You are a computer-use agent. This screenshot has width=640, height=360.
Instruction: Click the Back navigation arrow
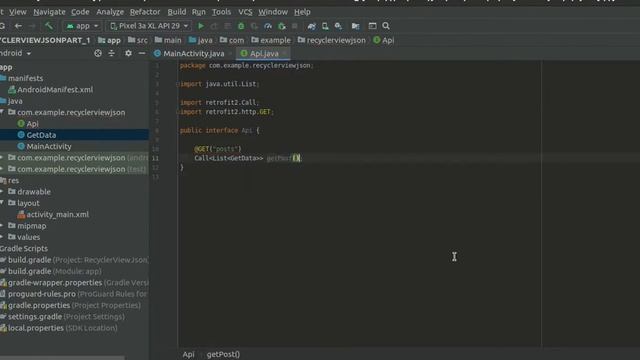[x=18, y=26]
